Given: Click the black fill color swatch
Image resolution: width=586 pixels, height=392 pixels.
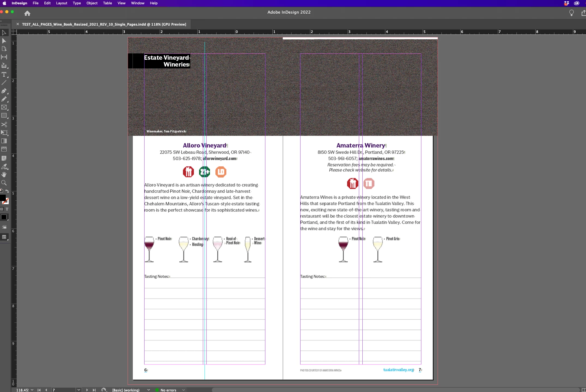Looking at the screenshot, I should [x=3, y=197].
